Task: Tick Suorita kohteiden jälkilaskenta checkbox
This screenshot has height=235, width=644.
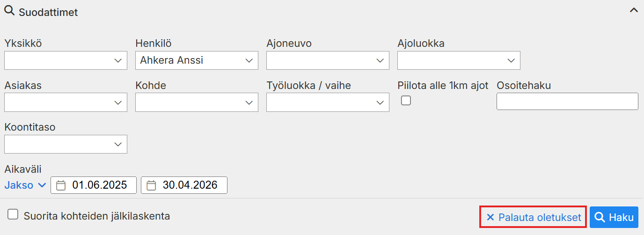Action: (13, 215)
